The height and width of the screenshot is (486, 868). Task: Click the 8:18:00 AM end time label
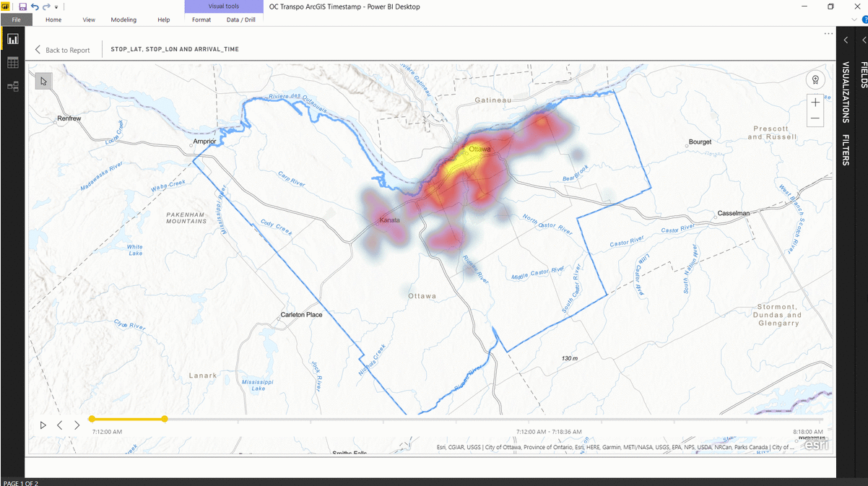coord(807,432)
